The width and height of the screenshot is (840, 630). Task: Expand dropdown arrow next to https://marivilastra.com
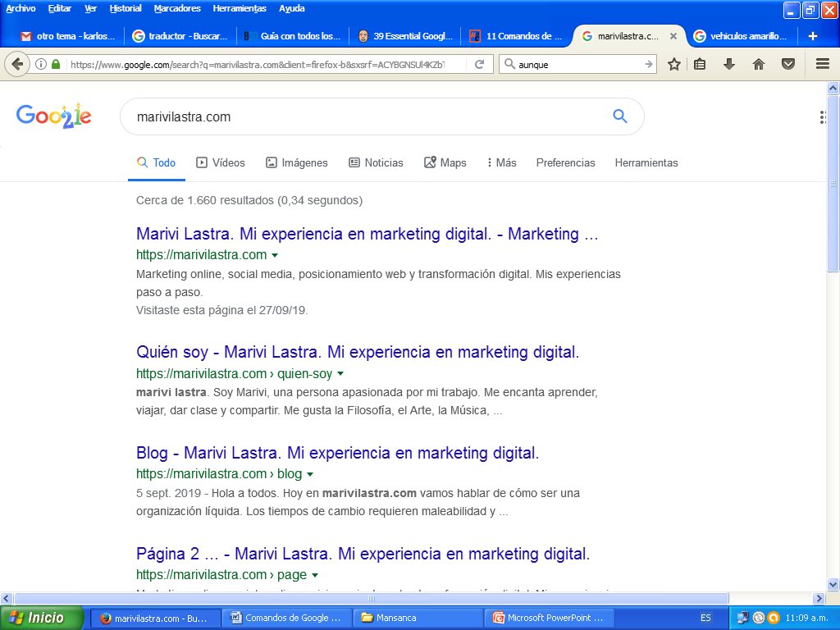point(275,256)
